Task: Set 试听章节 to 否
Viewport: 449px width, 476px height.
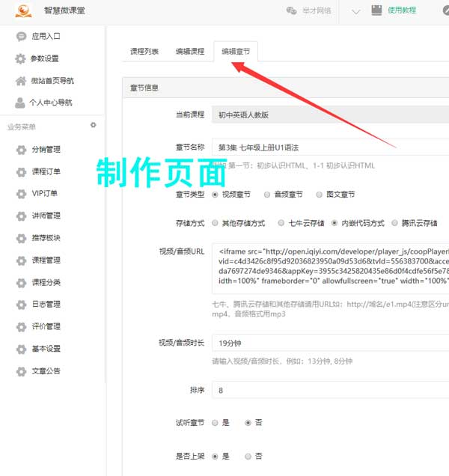Action: (x=248, y=423)
